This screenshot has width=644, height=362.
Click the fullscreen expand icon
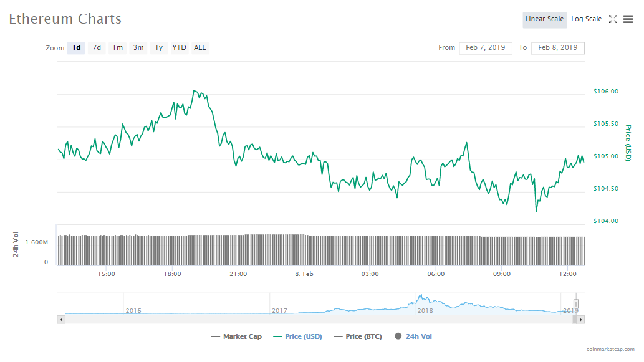[x=613, y=19]
